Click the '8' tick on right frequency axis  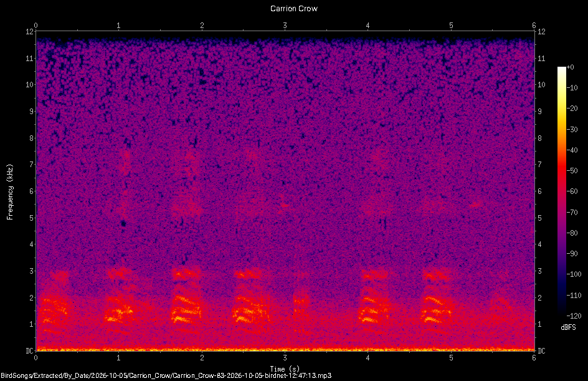[x=539, y=138]
